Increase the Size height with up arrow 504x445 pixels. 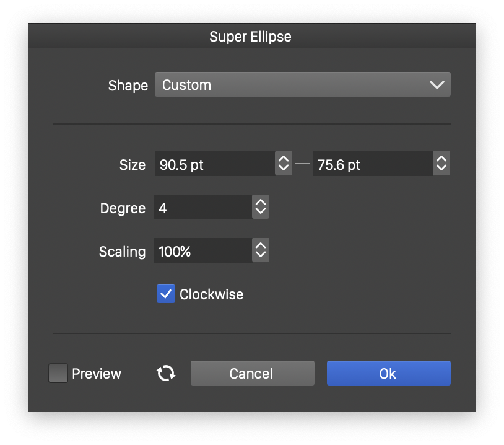click(x=441, y=160)
